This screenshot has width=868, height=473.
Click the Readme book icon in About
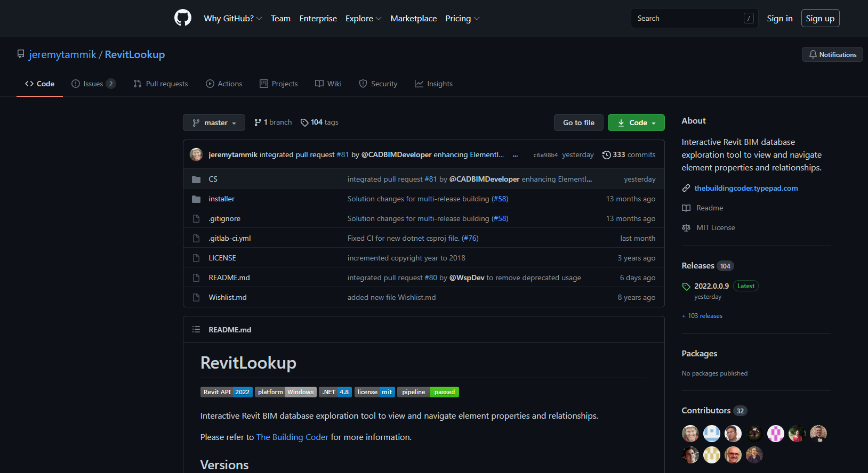[x=686, y=208]
